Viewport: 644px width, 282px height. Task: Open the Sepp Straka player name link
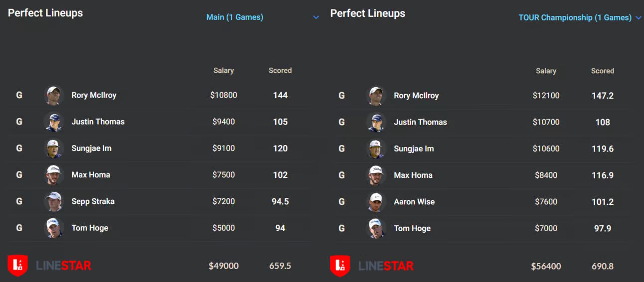[93, 201]
